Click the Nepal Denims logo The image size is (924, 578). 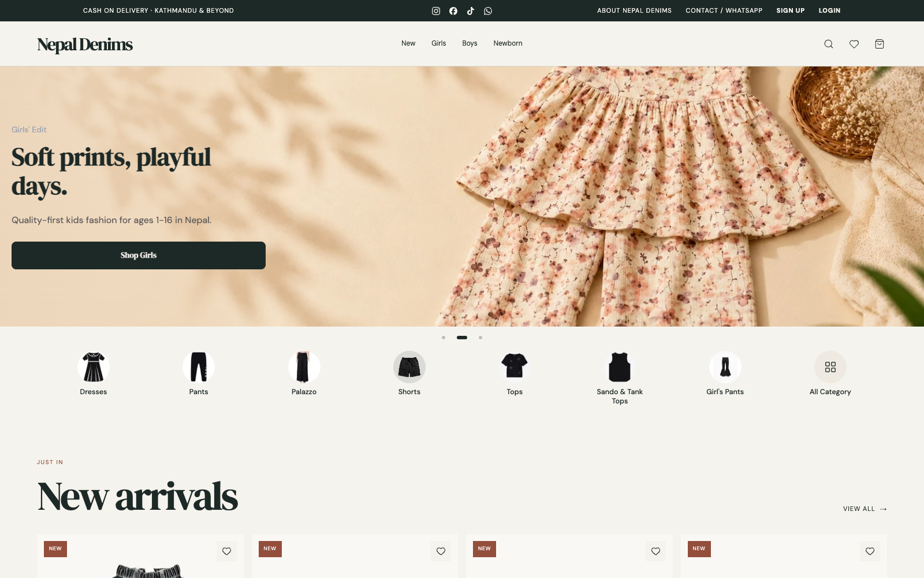pos(85,45)
